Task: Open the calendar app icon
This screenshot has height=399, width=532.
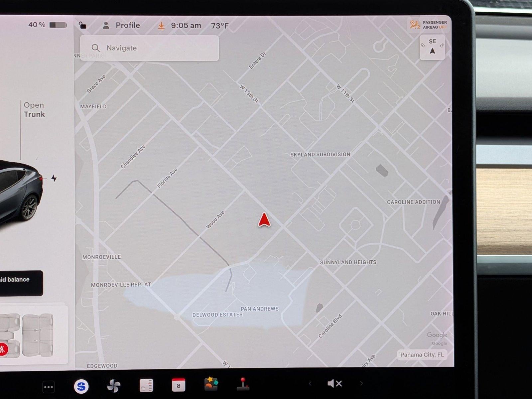Action: point(179,385)
